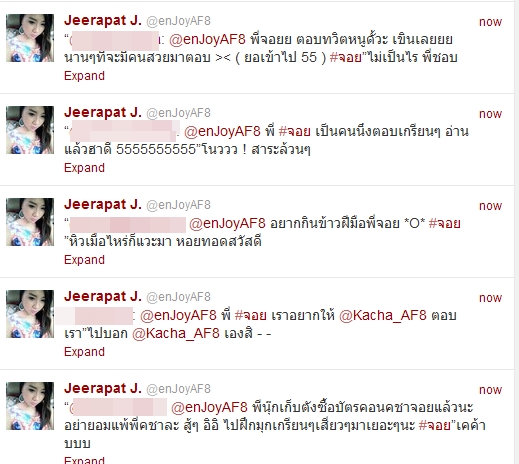Screen dimensions: 519x464
Task: Expand the first tweet
Action: click(84, 76)
